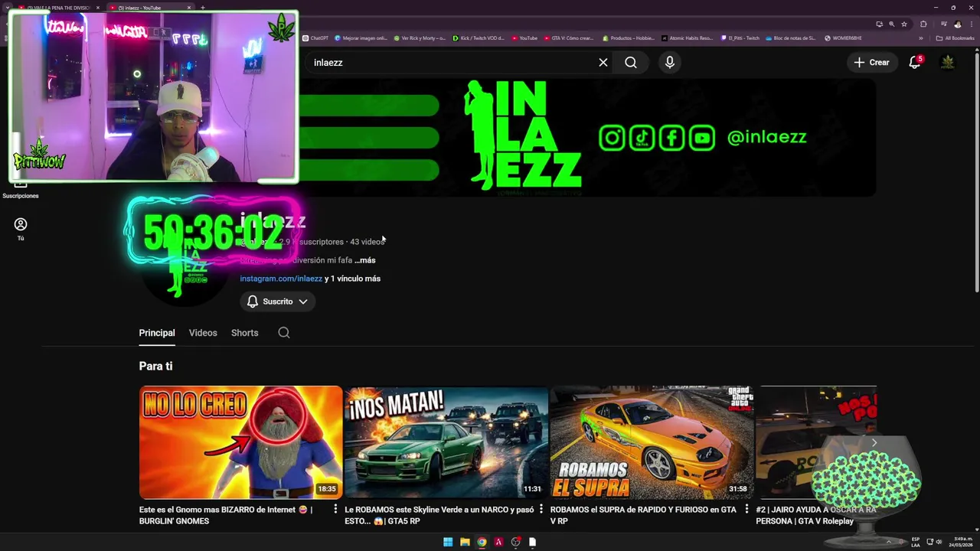Open title 'ROBAMOS el SUPRA de RAPIDO Y FURIOSO'

643,515
